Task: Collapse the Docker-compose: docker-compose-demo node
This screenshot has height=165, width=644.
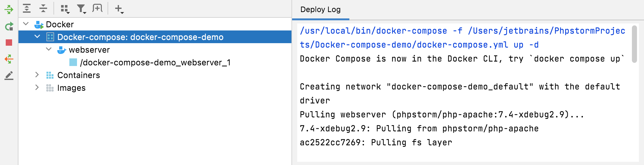Action: [x=37, y=36]
